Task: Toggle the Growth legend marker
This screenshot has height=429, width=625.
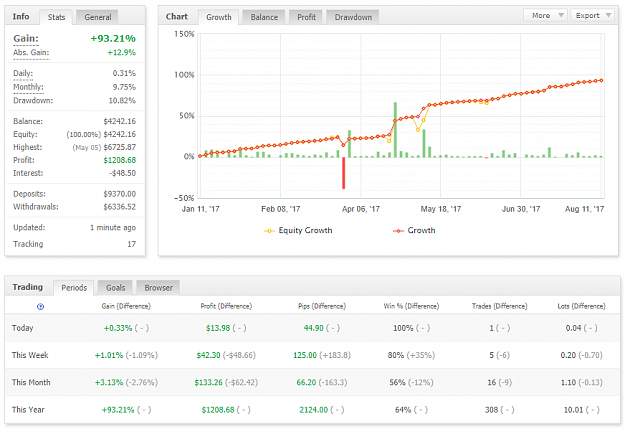Action: 398,231
